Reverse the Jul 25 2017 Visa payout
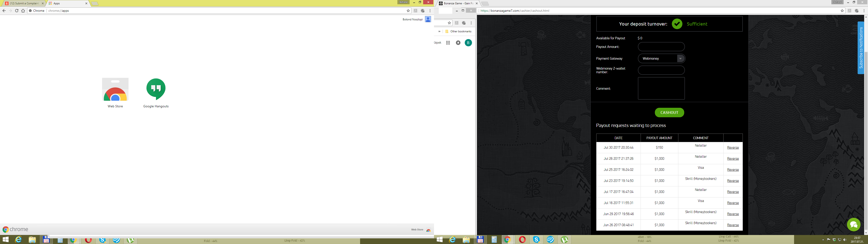 pyautogui.click(x=733, y=170)
